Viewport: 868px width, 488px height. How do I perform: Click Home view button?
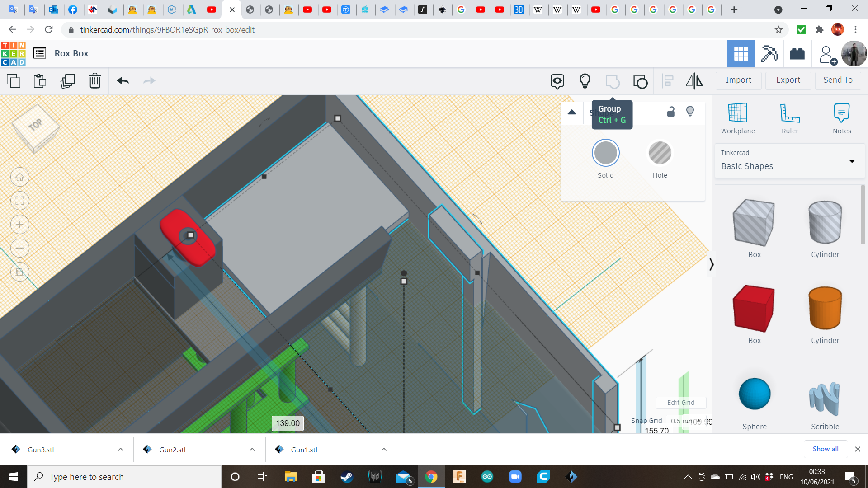(20, 177)
